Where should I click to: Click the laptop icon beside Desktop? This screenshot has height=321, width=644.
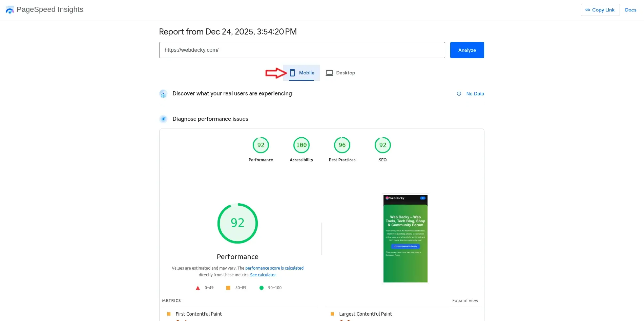point(329,72)
